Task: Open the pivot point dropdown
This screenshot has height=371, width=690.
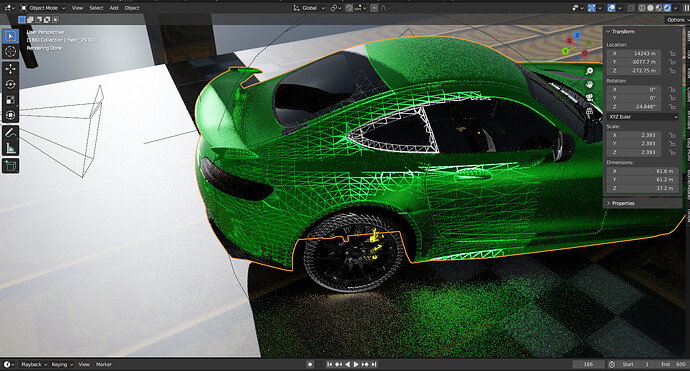Action: [336, 8]
